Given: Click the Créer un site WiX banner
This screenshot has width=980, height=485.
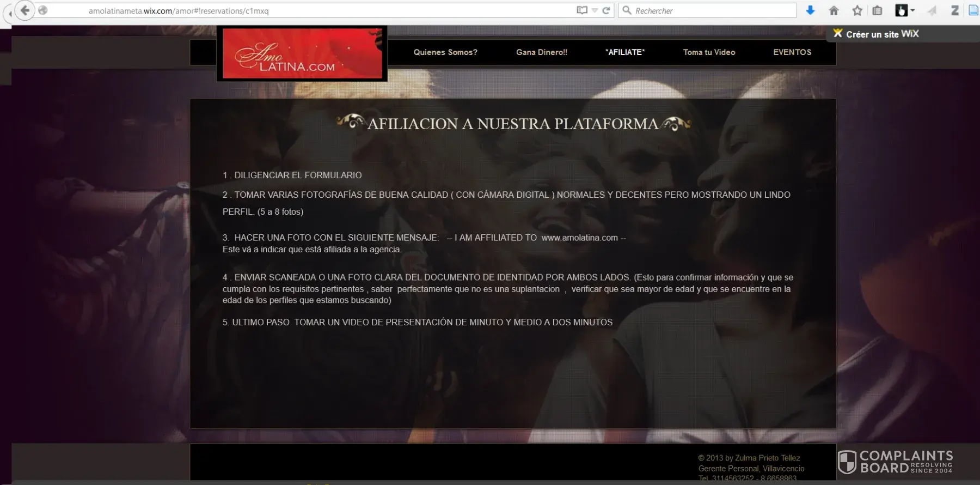Looking at the screenshot, I should (877, 34).
